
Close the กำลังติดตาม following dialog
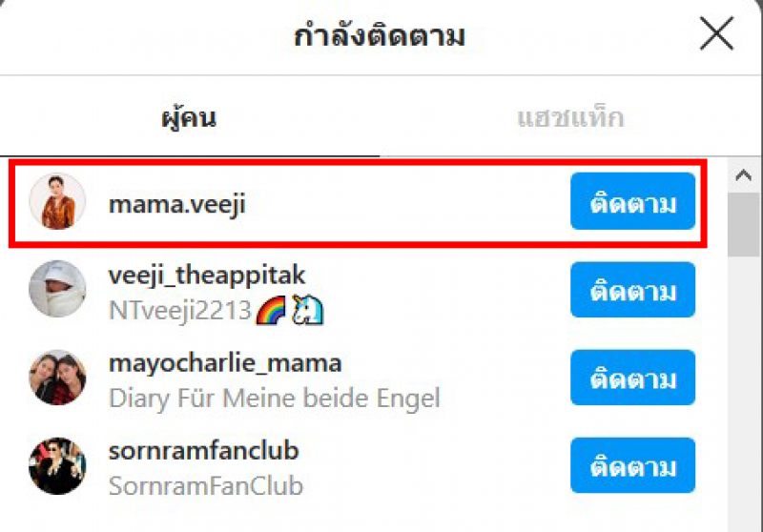[716, 33]
